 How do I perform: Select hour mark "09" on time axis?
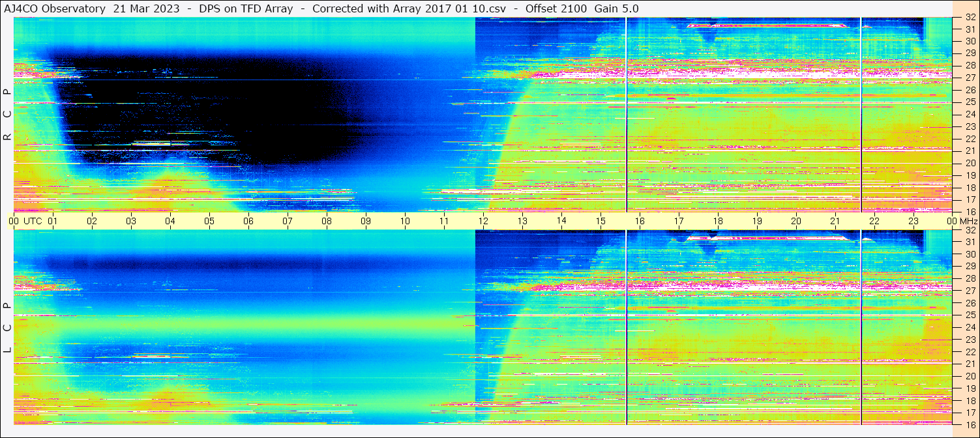(366, 221)
